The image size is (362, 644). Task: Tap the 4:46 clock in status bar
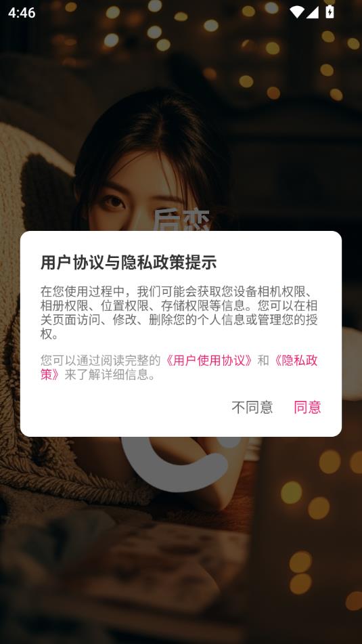point(22,13)
